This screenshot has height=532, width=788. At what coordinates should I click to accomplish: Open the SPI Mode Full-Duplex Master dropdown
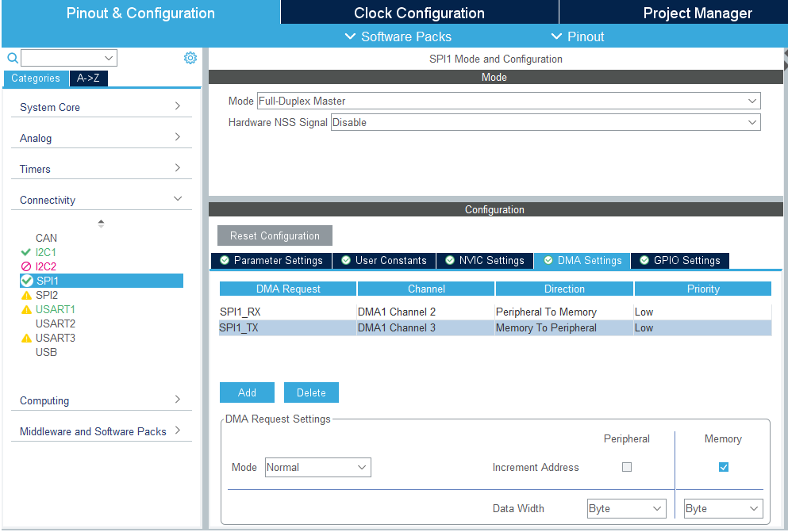tap(509, 101)
